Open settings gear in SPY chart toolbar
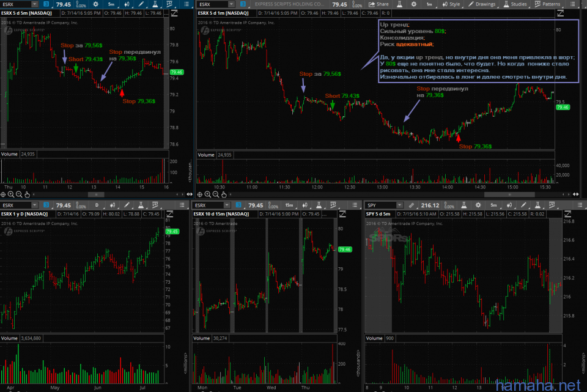 pos(478,205)
